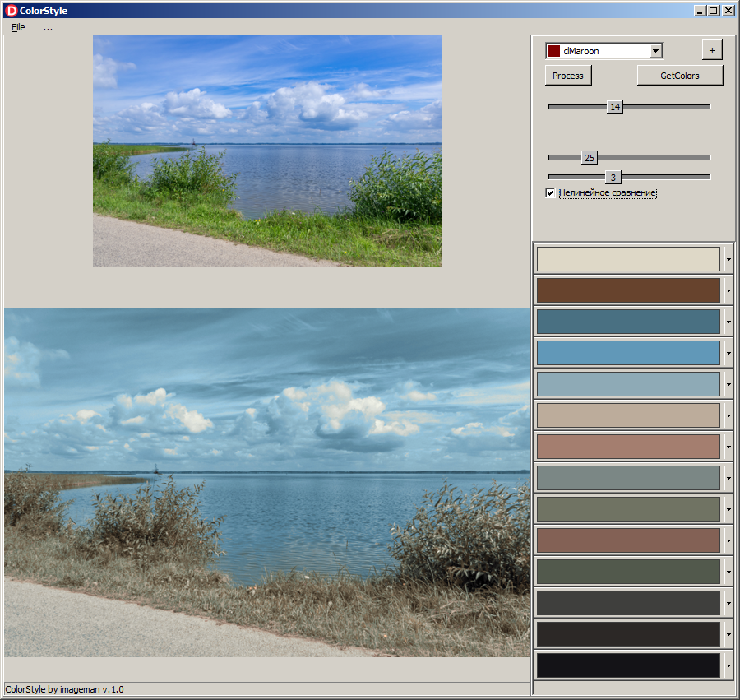Click the GetColors button

point(680,76)
